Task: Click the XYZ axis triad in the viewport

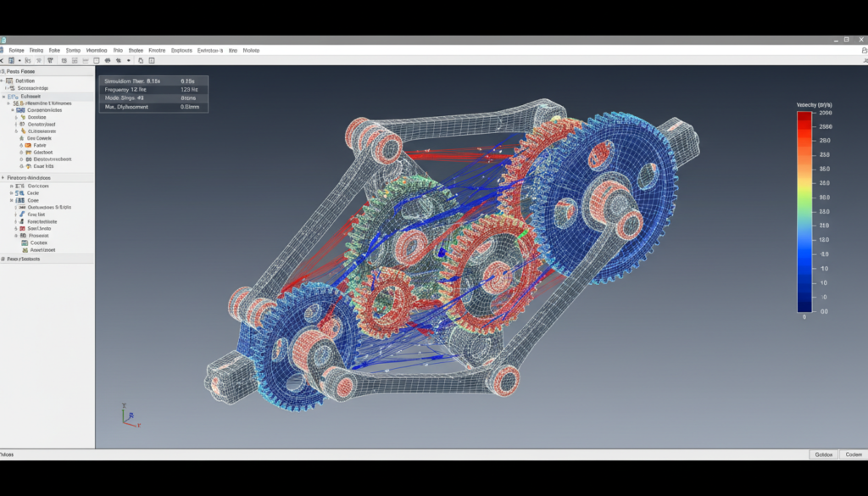Action: coord(131,415)
